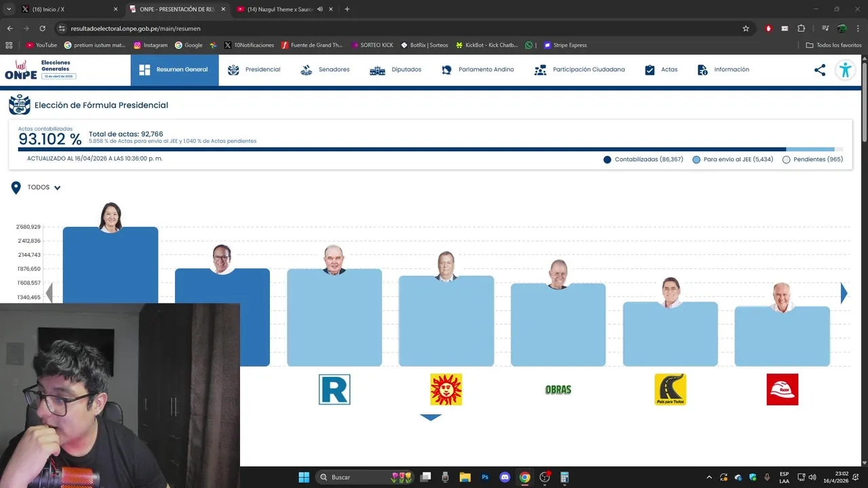The height and width of the screenshot is (488, 868).
Task: Expand details with the down triangle
Action: pyautogui.click(x=431, y=418)
